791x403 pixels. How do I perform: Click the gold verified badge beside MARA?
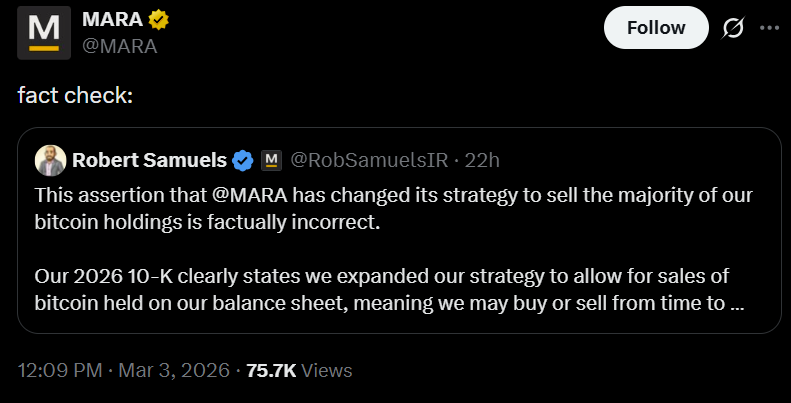(158, 19)
